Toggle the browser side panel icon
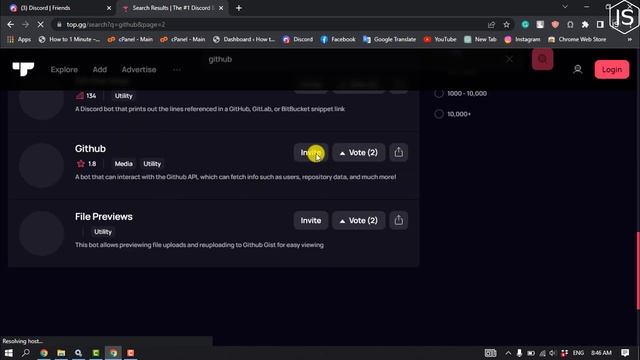The height and width of the screenshot is (360, 640). (600, 24)
